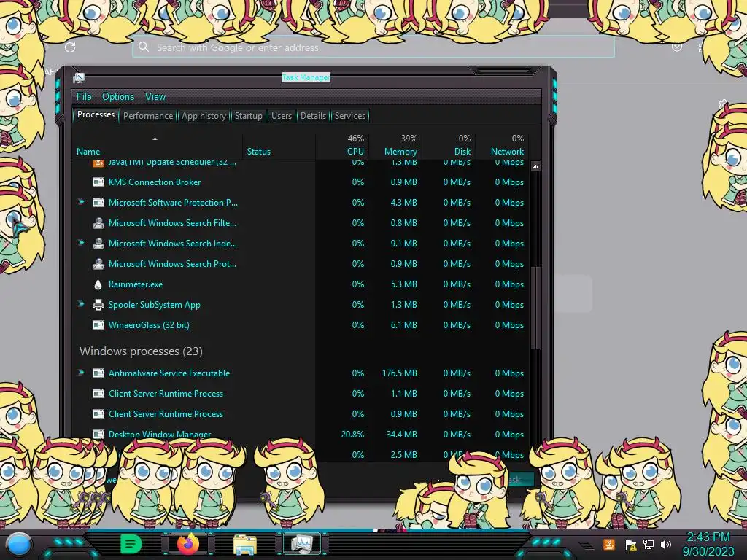
Task: Select the Rainmeter.exe process name
Action: point(135,284)
